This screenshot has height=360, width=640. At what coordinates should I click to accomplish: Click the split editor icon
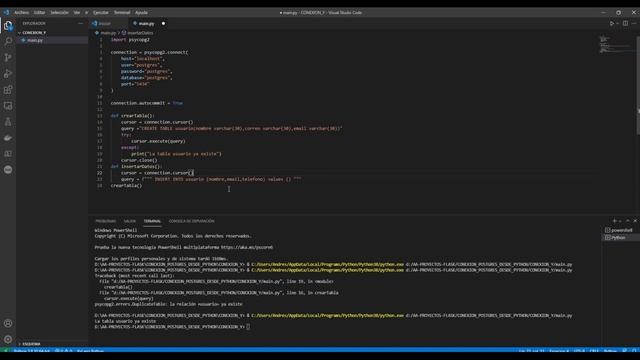pyautogui.click(x=625, y=24)
